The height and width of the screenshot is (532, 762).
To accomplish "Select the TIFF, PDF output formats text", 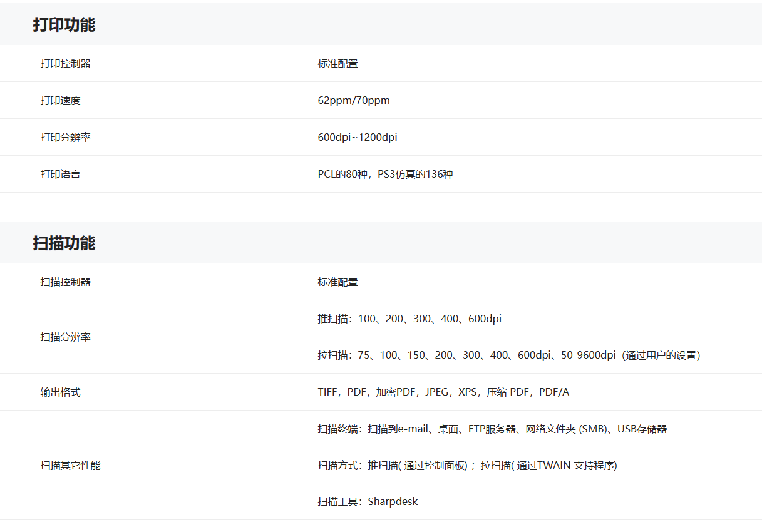I will coord(443,392).
